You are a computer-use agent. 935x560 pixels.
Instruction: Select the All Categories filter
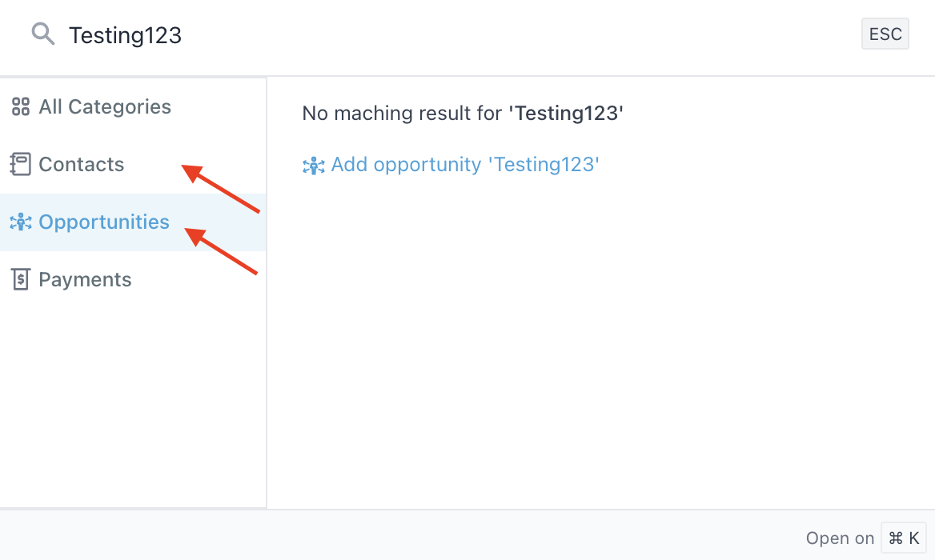(104, 106)
